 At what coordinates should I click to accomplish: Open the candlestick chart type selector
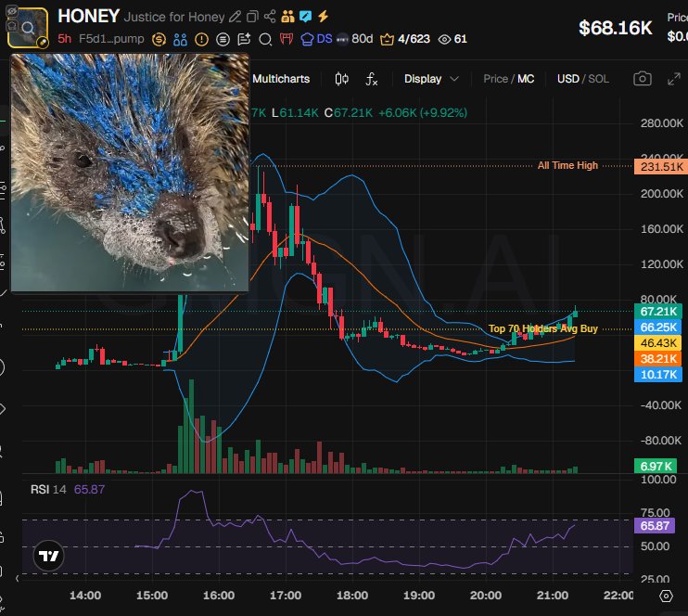342,79
